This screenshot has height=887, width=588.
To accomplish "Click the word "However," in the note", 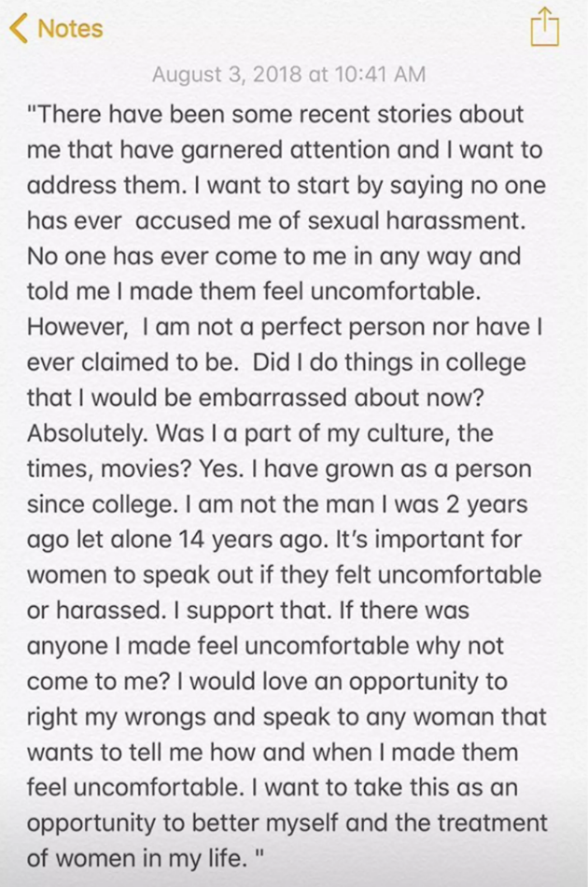I will tap(76, 328).
